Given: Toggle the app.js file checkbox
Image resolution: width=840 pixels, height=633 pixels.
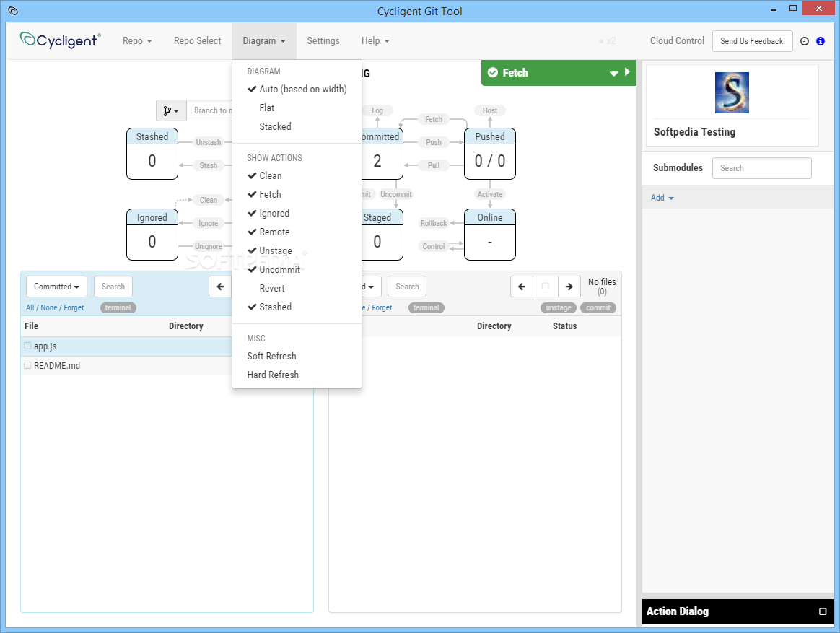Looking at the screenshot, I should pyautogui.click(x=27, y=346).
